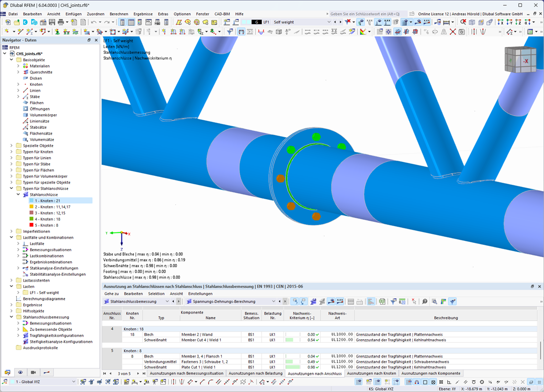Open the CAD-BIM menu
The height and width of the screenshot is (392, 544).
222,14
